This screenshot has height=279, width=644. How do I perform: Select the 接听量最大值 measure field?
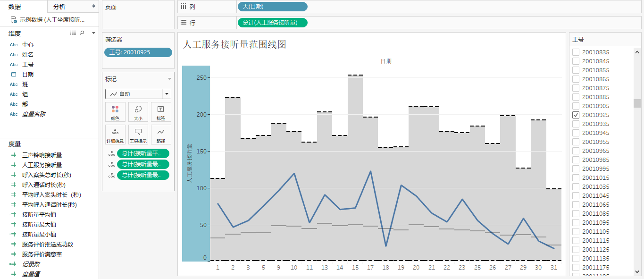click(39, 225)
